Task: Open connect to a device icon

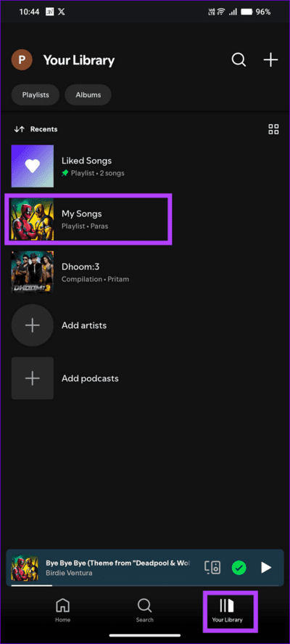Action: pyautogui.click(x=212, y=567)
